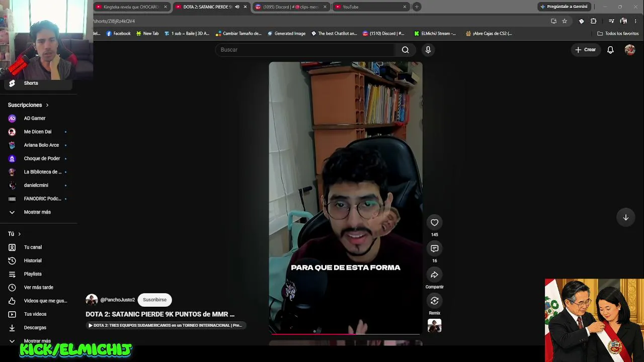The image size is (644, 362).
Task: Go to Shorts in the sidebar
Action: pos(39,83)
